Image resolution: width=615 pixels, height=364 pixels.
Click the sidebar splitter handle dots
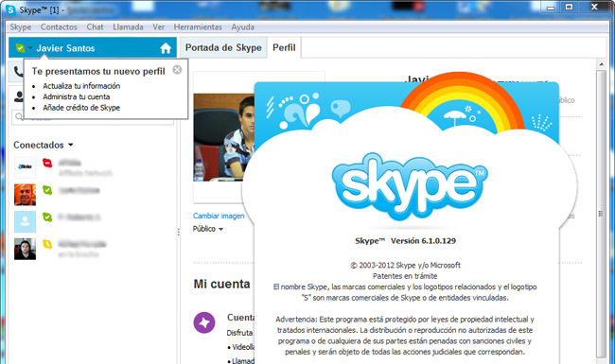click(179, 233)
